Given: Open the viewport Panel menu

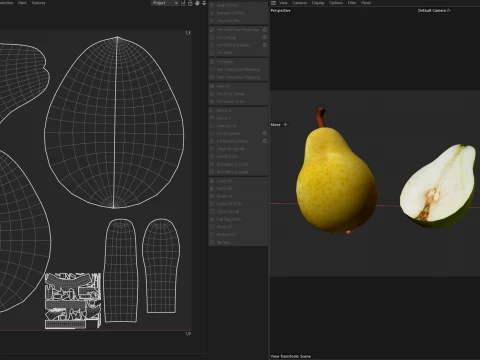Looking at the screenshot, I should click(366, 3).
